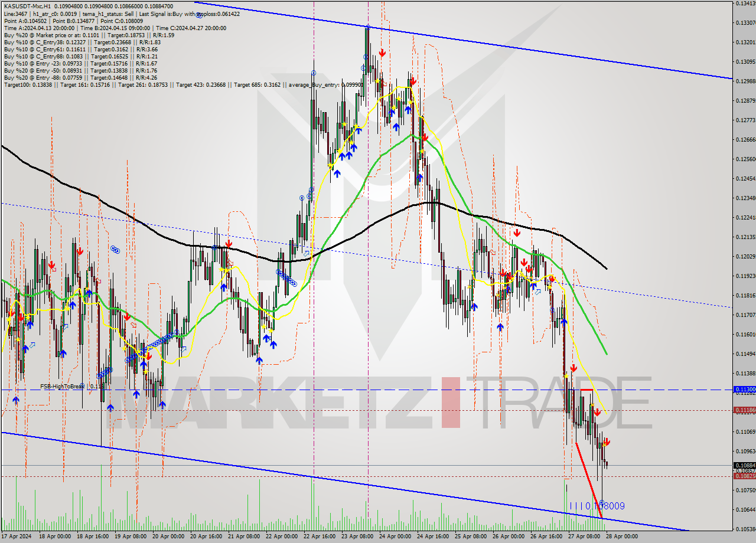Select the red 0.11186 price tag
This screenshot has height=543, width=756.
[744, 410]
